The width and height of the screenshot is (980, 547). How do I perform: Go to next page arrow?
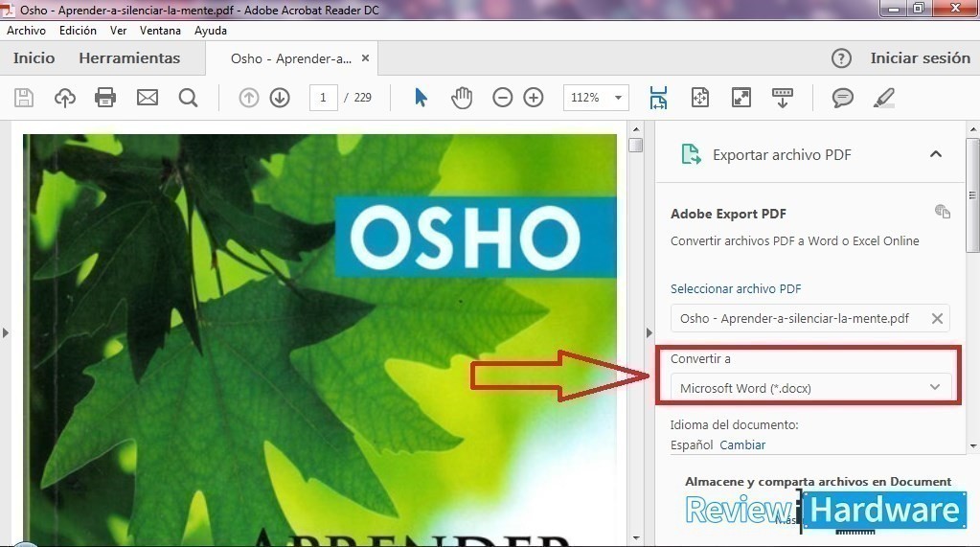pyautogui.click(x=280, y=98)
